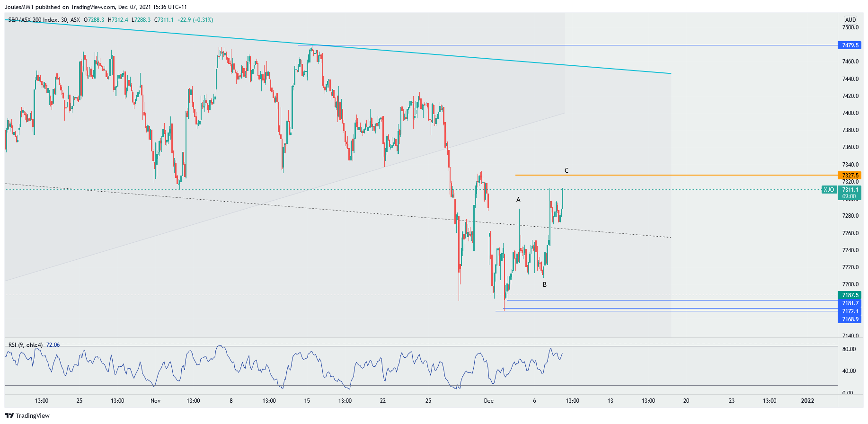
Task: Click the 7500.0 price axis label
Action: click(850, 27)
